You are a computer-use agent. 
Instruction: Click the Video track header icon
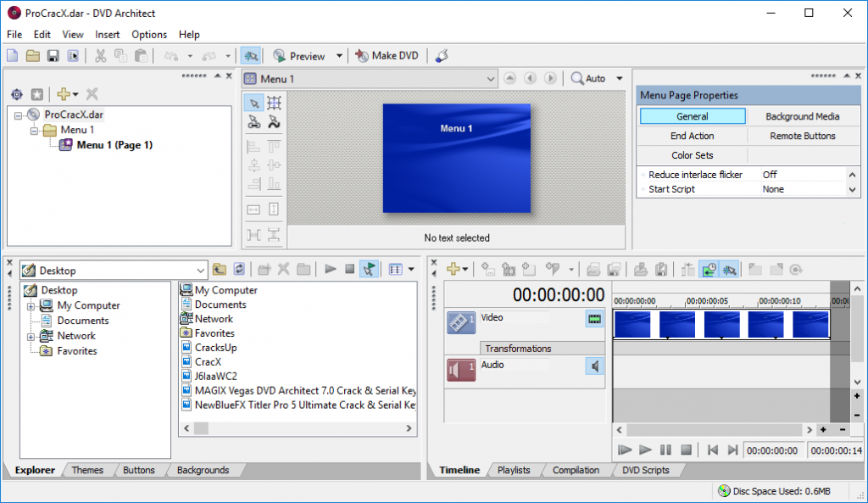pos(461,322)
